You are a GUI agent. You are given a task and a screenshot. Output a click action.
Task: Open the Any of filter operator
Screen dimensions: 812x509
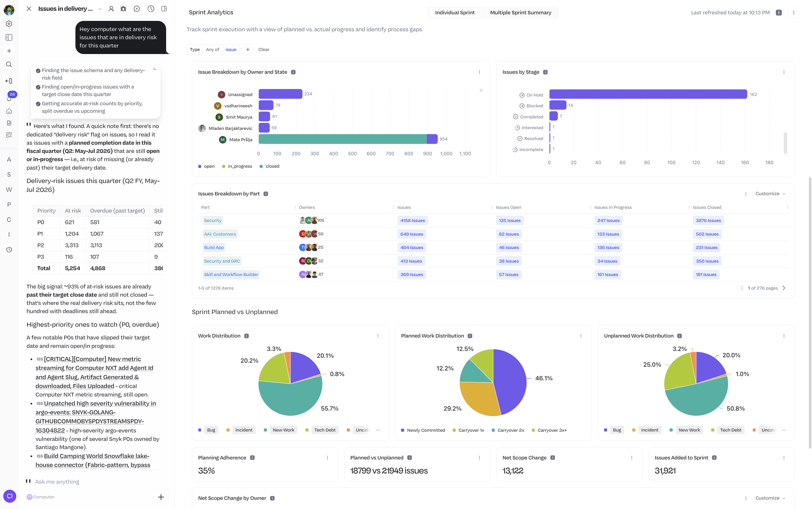click(x=212, y=50)
